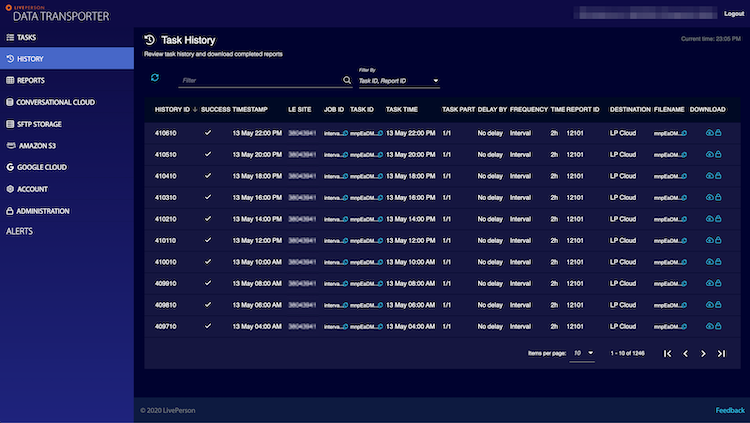Click task time 13 May 06:00 AM
The width and height of the screenshot is (750, 423).
coord(410,305)
